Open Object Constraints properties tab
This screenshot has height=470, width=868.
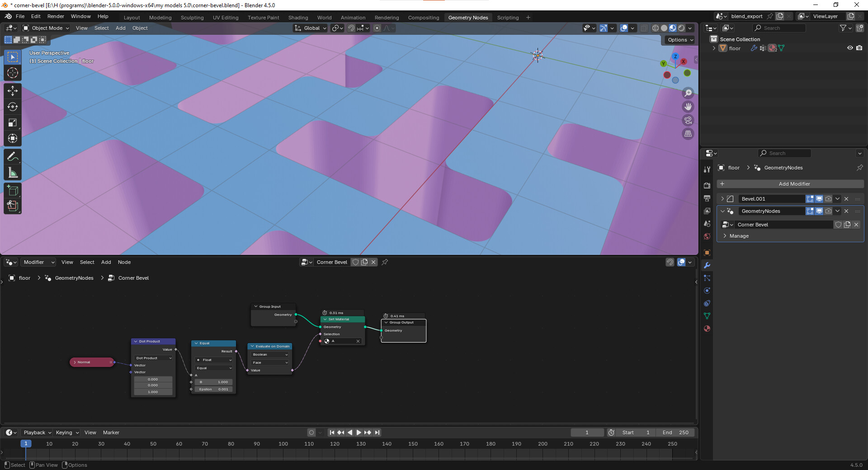[707, 303]
